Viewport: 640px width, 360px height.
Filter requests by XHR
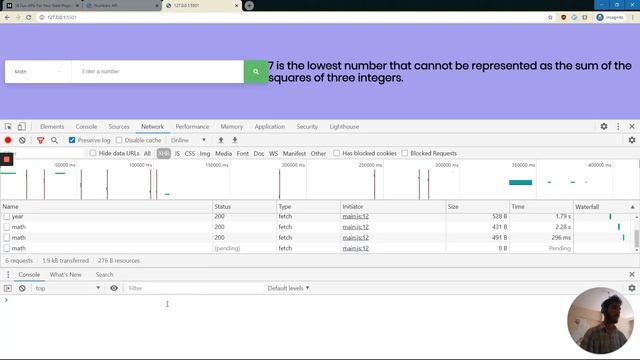click(x=164, y=153)
